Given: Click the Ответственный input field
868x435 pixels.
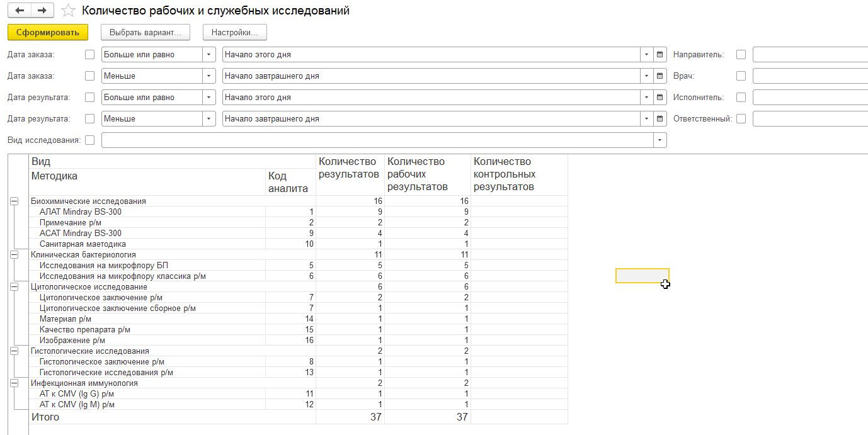Looking at the screenshot, I should [810, 119].
